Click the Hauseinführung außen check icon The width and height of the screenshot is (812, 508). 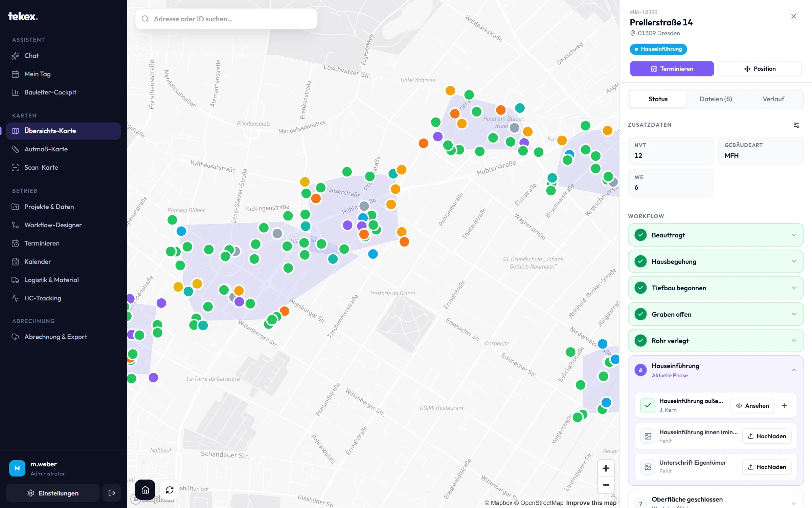click(648, 405)
